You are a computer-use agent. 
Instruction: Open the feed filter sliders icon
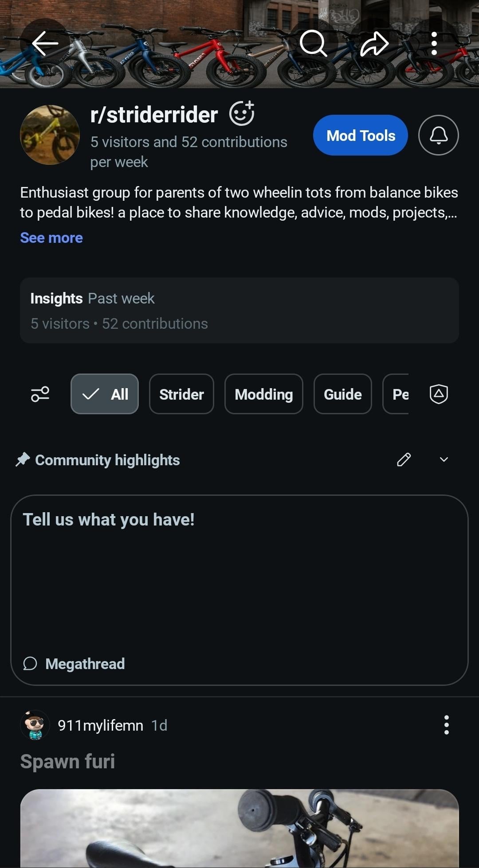40,394
